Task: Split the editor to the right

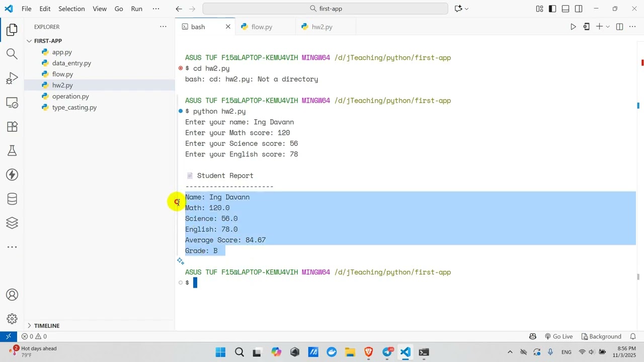Action: point(619,27)
